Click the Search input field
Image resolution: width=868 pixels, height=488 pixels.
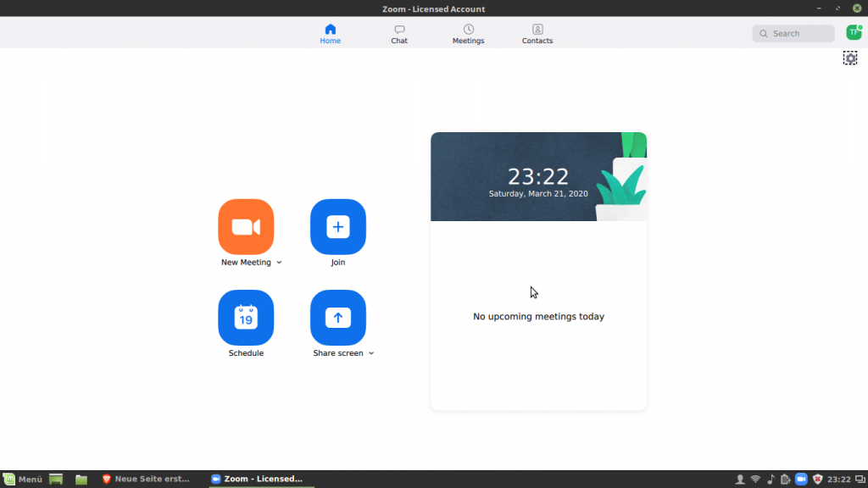click(793, 34)
